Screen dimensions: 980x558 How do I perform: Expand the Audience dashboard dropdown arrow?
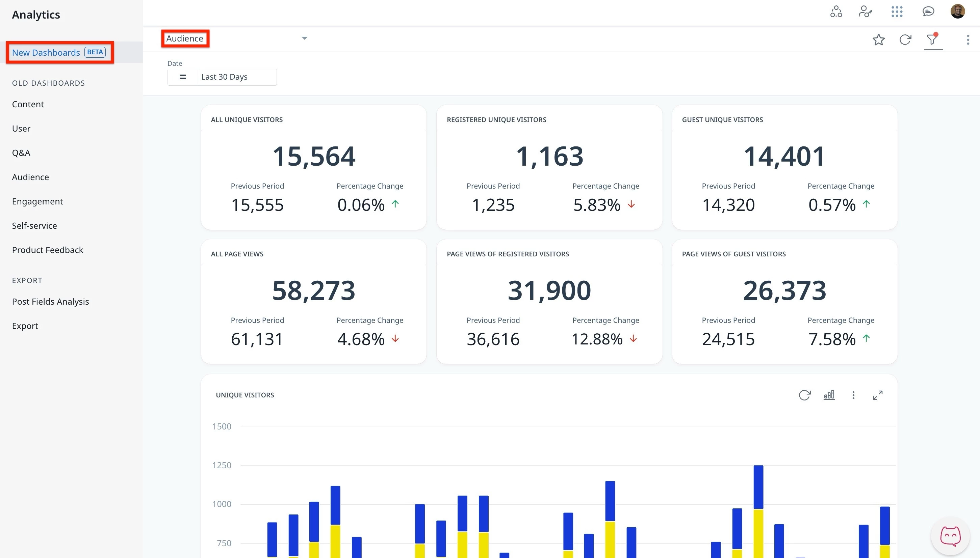pyautogui.click(x=304, y=38)
